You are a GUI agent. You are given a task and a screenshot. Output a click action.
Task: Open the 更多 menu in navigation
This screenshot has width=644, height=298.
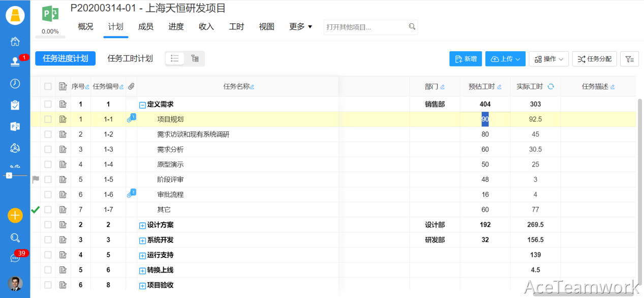pyautogui.click(x=300, y=27)
